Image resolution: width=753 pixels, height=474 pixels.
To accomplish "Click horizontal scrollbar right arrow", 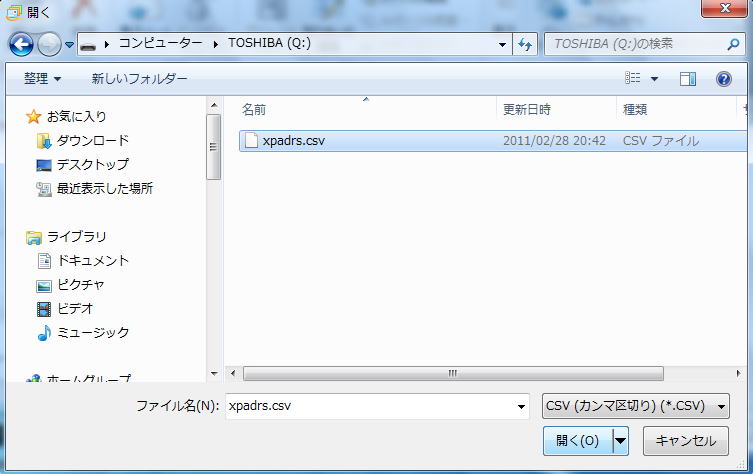I will point(738,373).
